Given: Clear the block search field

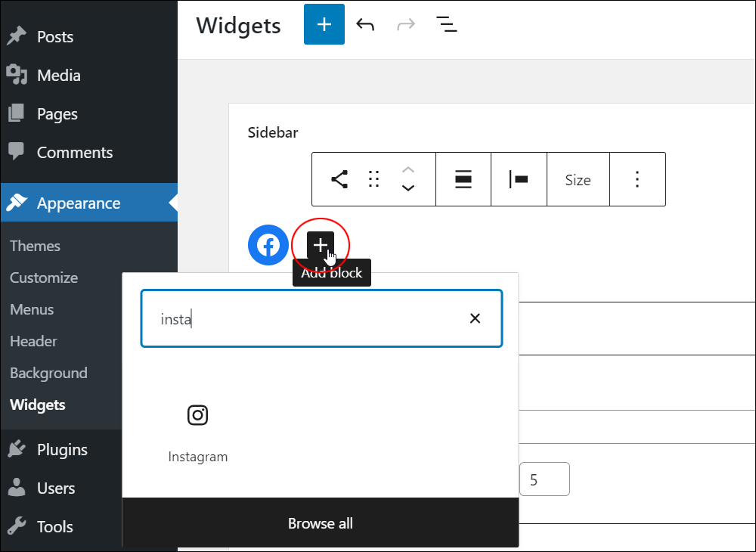Looking at the screenshot, I should click(x=475, y=318).
